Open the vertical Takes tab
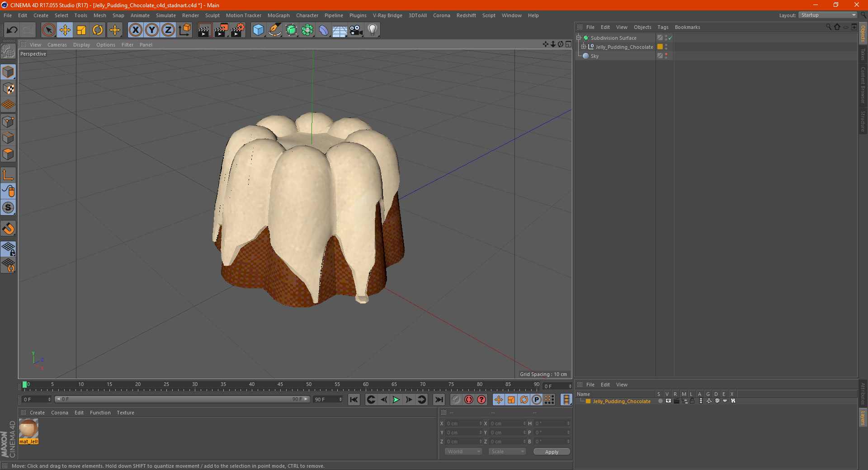 [x=863, y=54]
